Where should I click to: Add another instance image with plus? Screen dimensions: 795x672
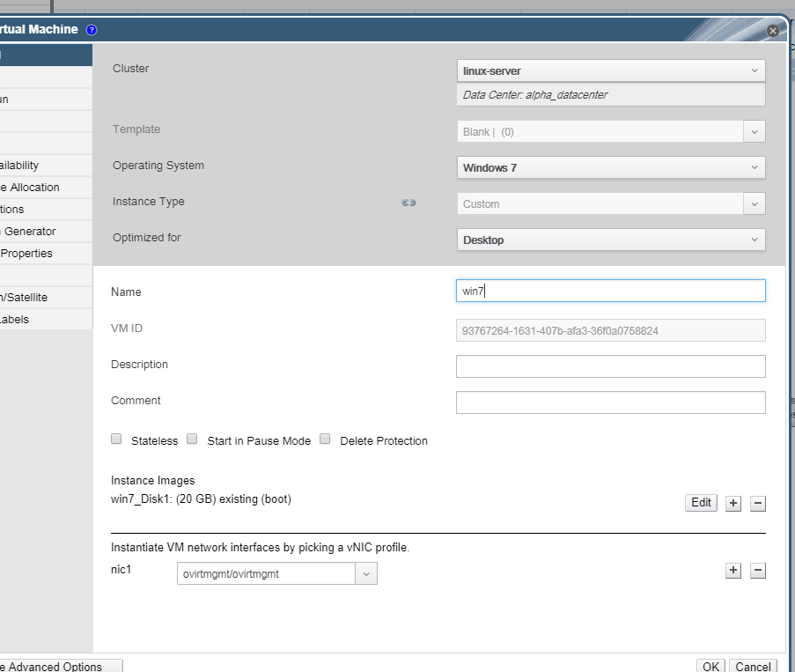point(733,503)
